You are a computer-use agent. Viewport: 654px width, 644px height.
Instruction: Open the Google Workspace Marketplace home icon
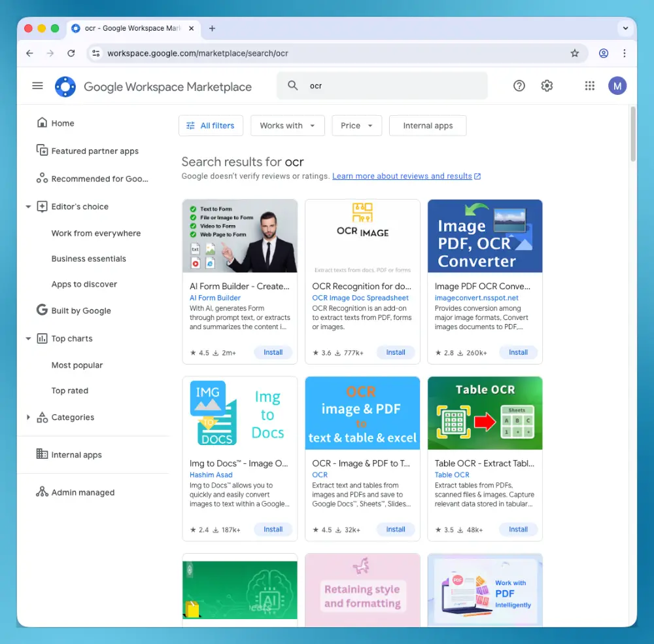65,86
